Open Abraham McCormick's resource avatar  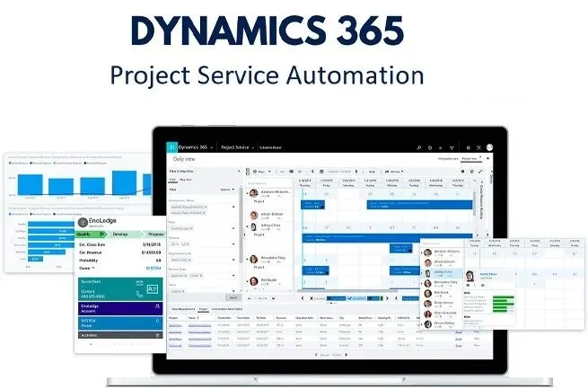click(251, 194)
